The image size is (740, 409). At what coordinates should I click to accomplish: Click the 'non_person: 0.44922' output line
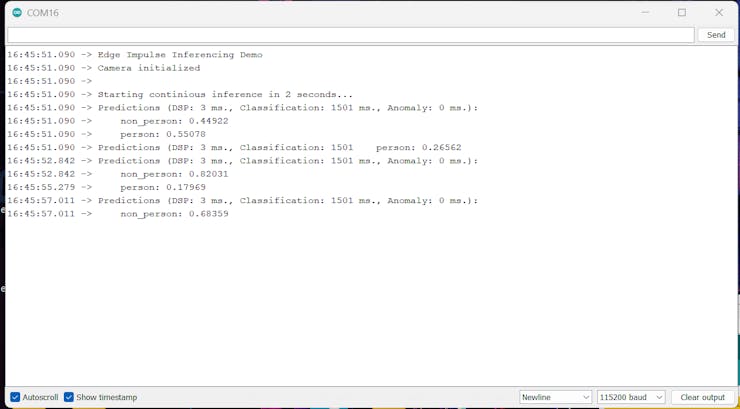click(174, 121)
